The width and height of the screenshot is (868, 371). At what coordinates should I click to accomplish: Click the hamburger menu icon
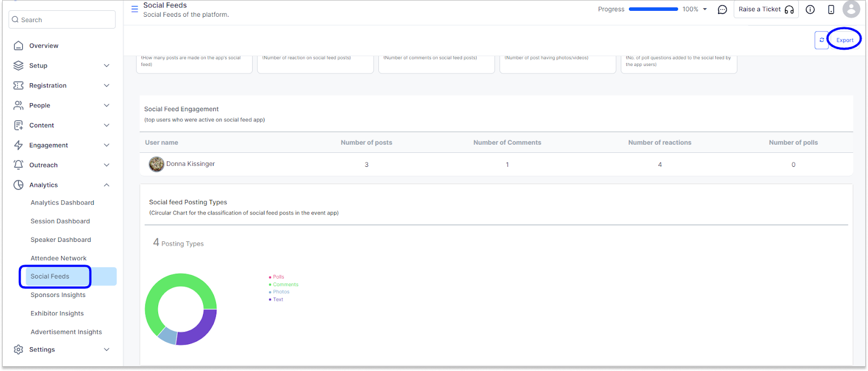click(134, 9)
